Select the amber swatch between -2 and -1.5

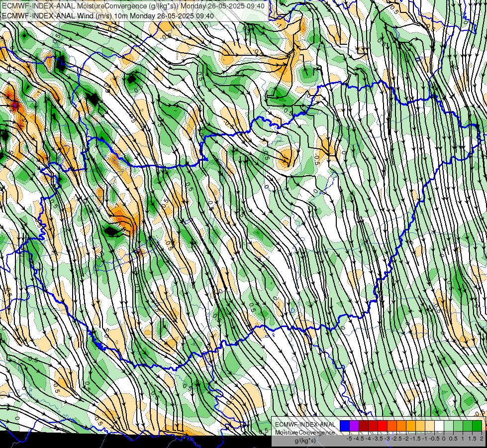(411, 426)
